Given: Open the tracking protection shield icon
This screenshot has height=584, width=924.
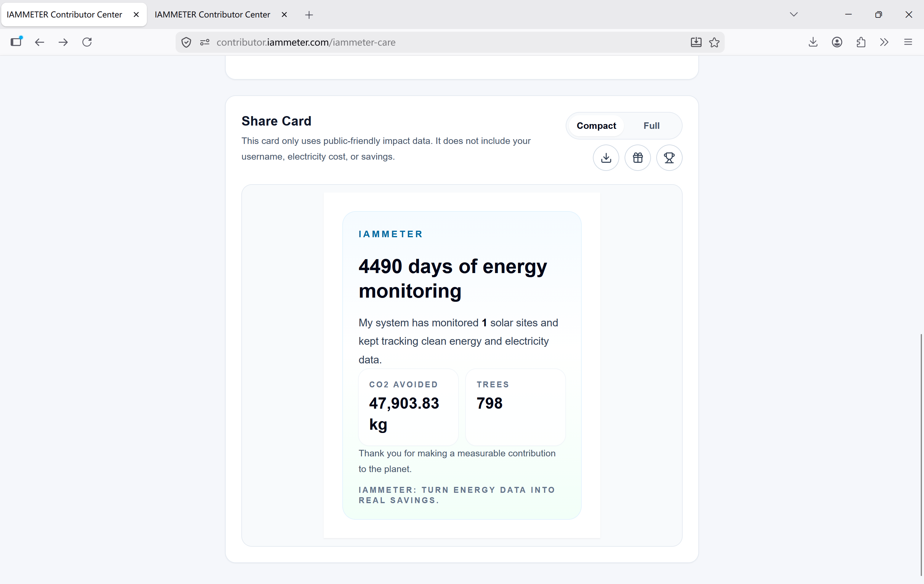Looking at the screenshot, I should click(186, 42).
